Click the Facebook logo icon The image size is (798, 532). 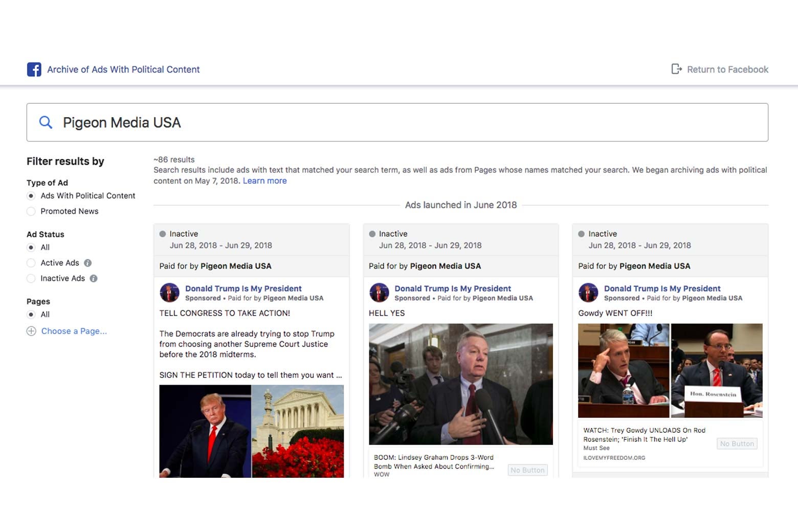[x=34, y=69]
